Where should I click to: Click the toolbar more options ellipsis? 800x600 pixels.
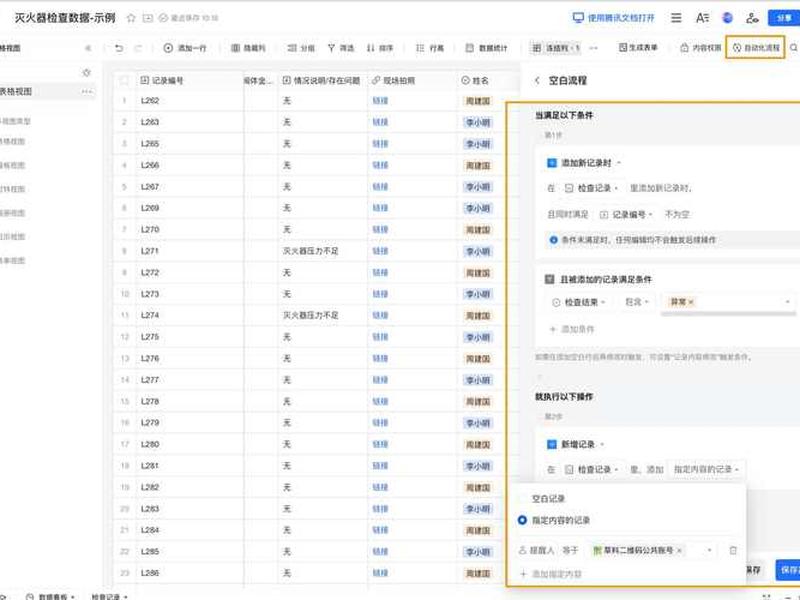(593, 48)
